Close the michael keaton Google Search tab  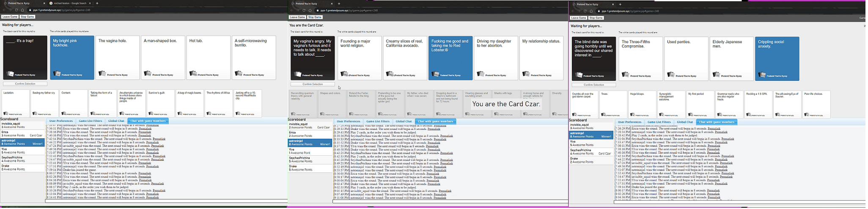[90, 3]
